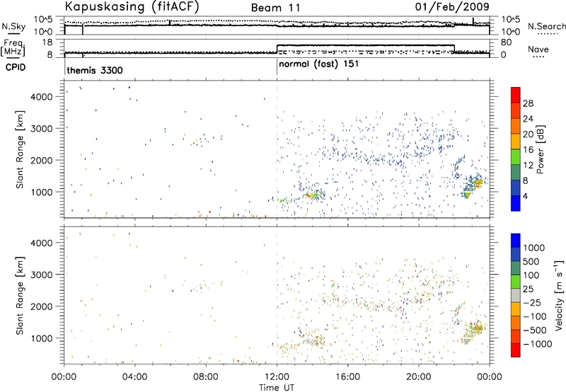Image resolution: width=566 pixels, height=392 pixels.
Task: Click the 'Beam 11' label
Action: coord(275,8)
